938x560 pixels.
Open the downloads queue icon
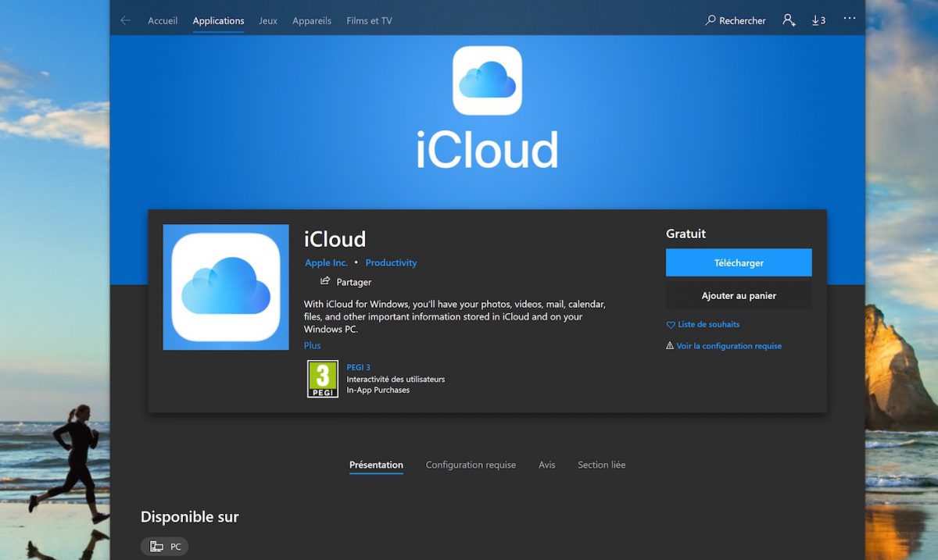coord(818,20)
